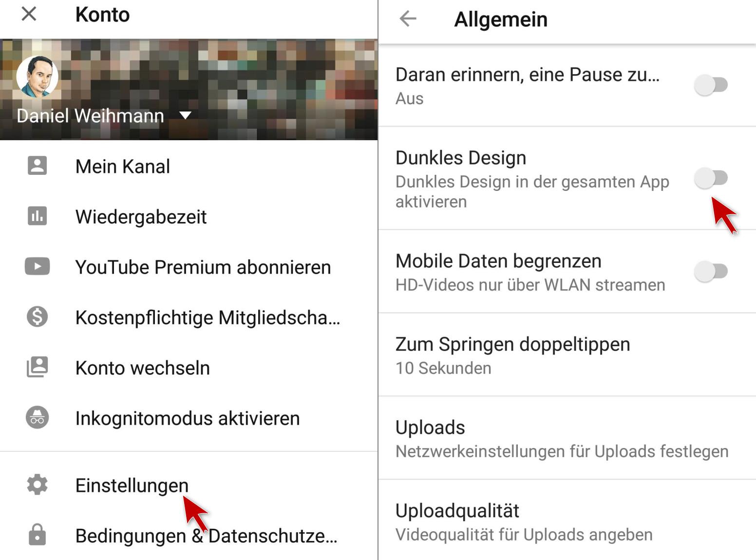Open Uploads network settings

[x=567, y=438]
